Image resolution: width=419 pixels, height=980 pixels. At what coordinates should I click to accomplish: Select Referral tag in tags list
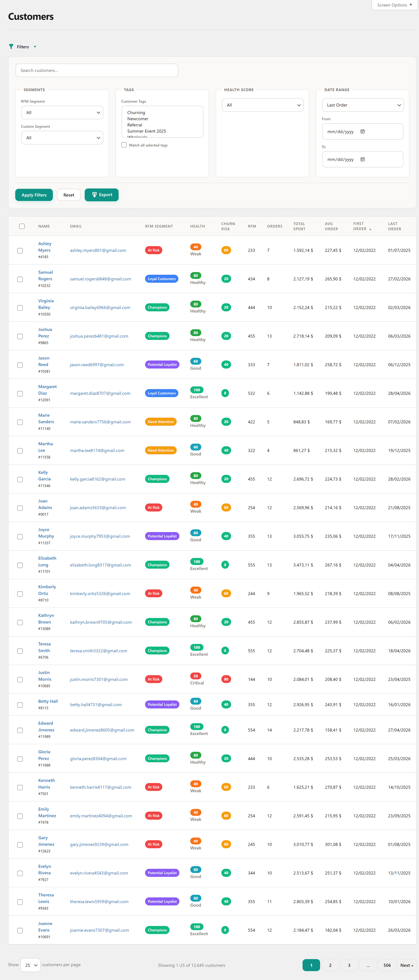point(135,125)
